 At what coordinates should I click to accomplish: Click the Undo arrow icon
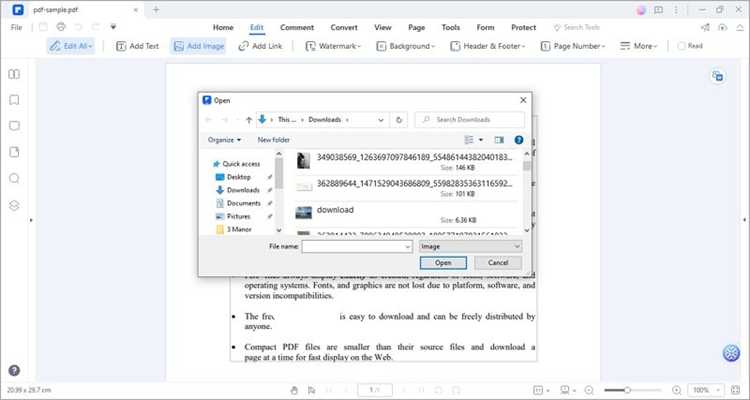(78, 27)
